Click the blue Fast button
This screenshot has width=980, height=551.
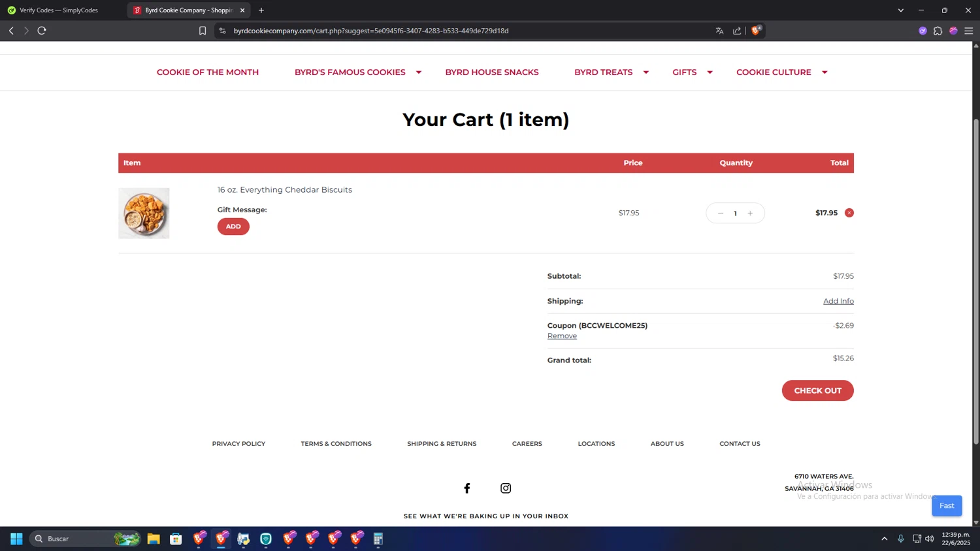pyautogui.click(x=947, y=506)
